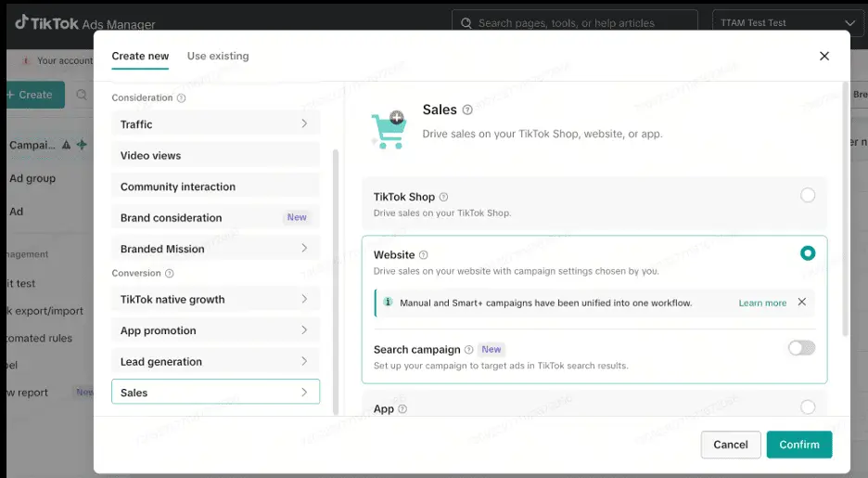Click the Sales shopping cart icon
This screenshot has height=478, width=868.
[389, 130]
